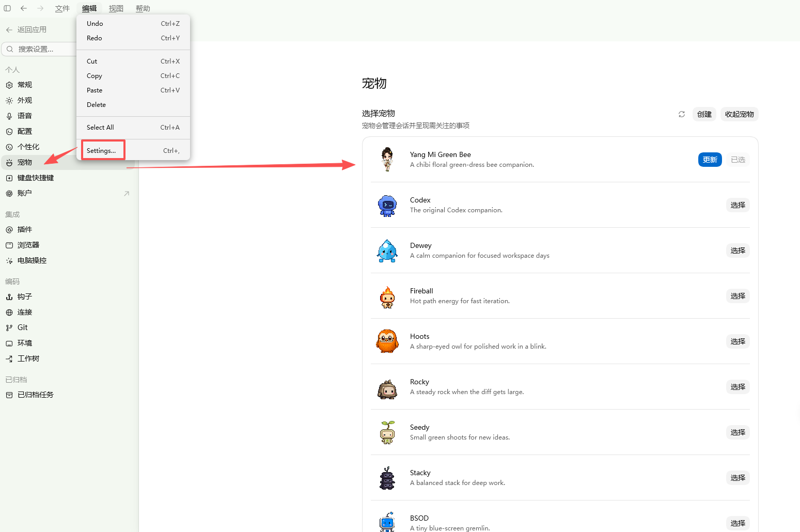Open Settings... from the edit menu
The width and height of the screenshot is (800, 532).
(x=133, y=151)
